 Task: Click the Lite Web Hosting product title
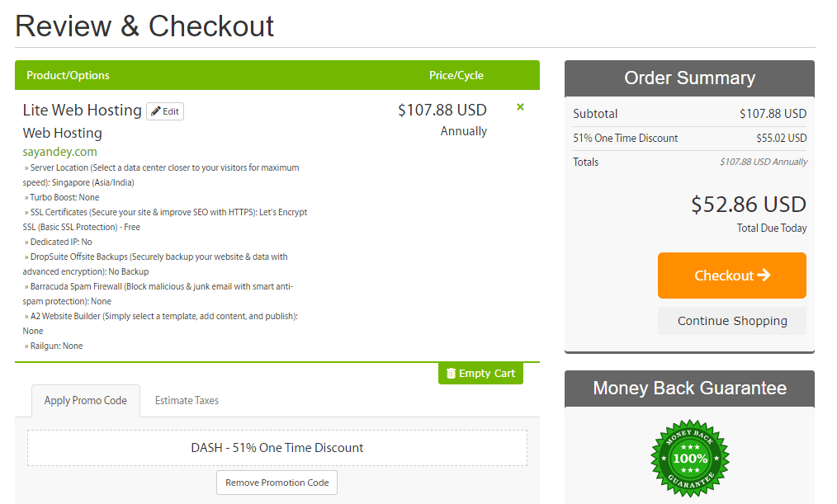83,111
